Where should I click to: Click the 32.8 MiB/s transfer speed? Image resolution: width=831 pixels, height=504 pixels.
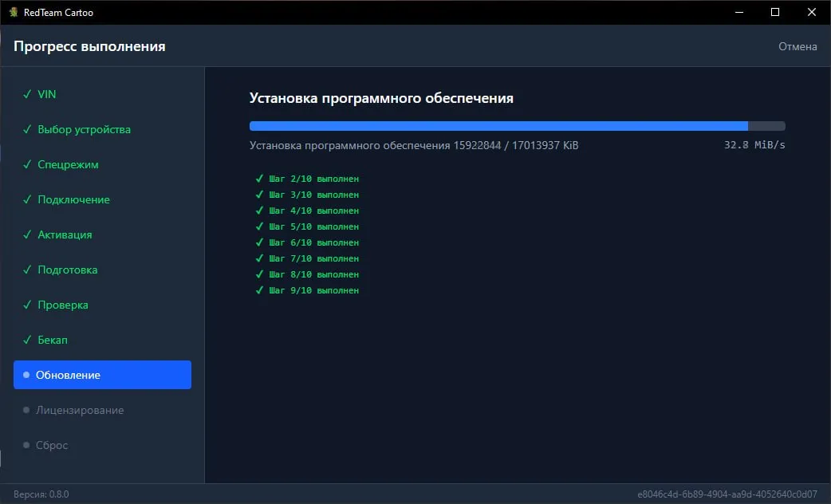click(x=754, y=144)
